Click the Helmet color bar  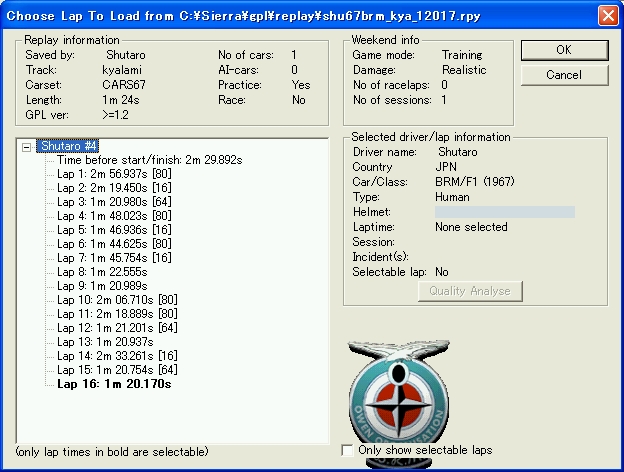click(505, 212)
